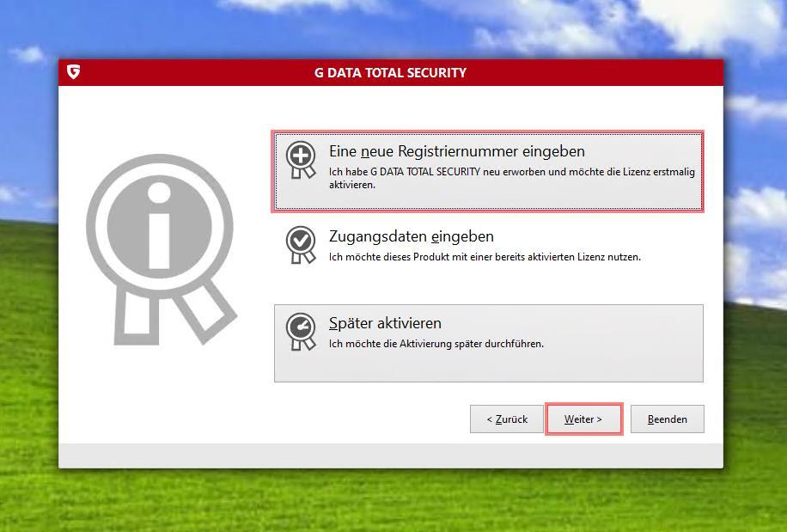Click the gray footer strip of the dialog

click(390, 456)
